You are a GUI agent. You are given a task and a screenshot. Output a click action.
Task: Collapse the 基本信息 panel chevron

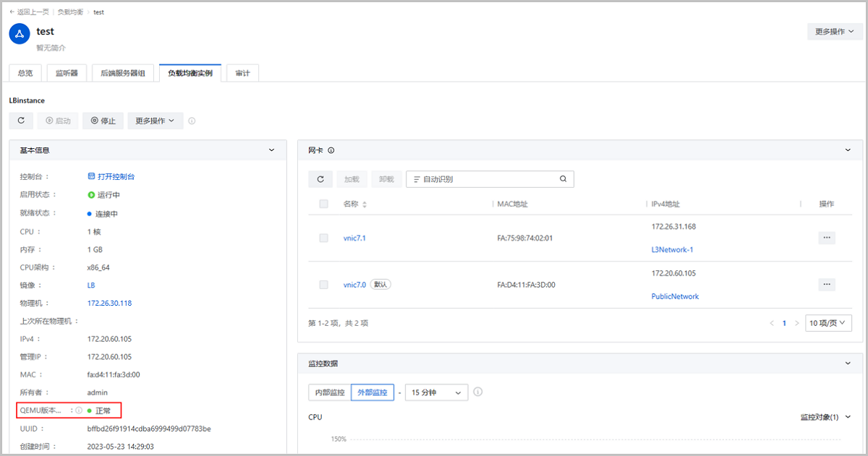point(271,150)
